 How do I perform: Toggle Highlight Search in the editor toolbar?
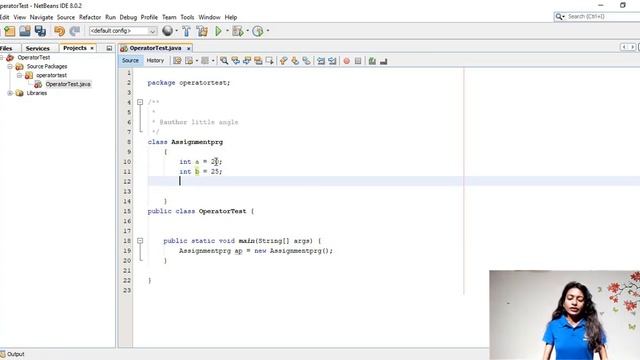[x=258, y=61]
